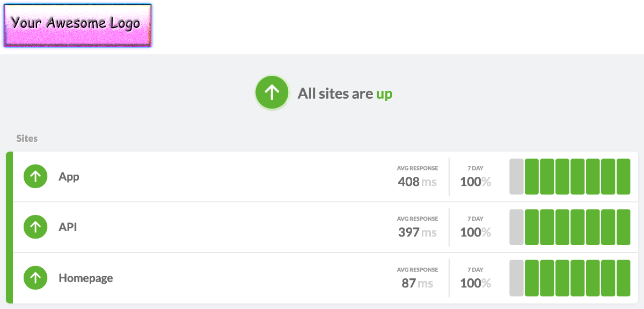Image resolution: width=644 pixels, height=309 pixels.
Task: Click the 408 ms average response for App
Action: [417, 181]
